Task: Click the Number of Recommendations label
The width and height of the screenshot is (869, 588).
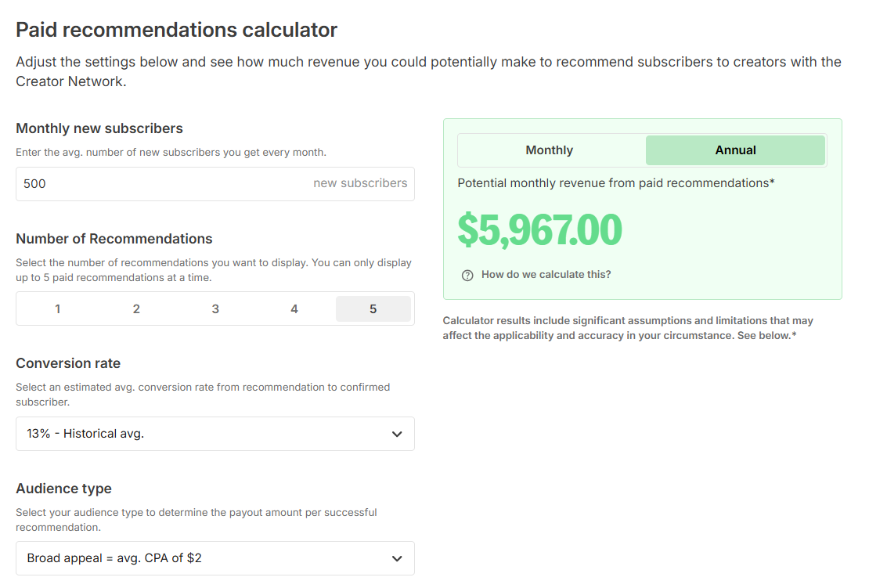Action: click(114, 239)
